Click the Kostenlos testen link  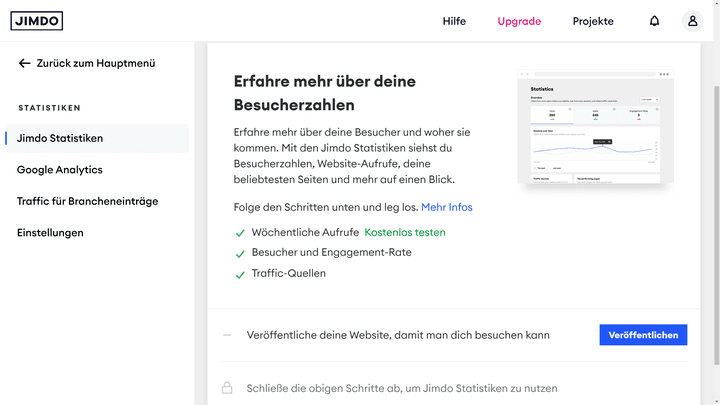coord(405,232)
